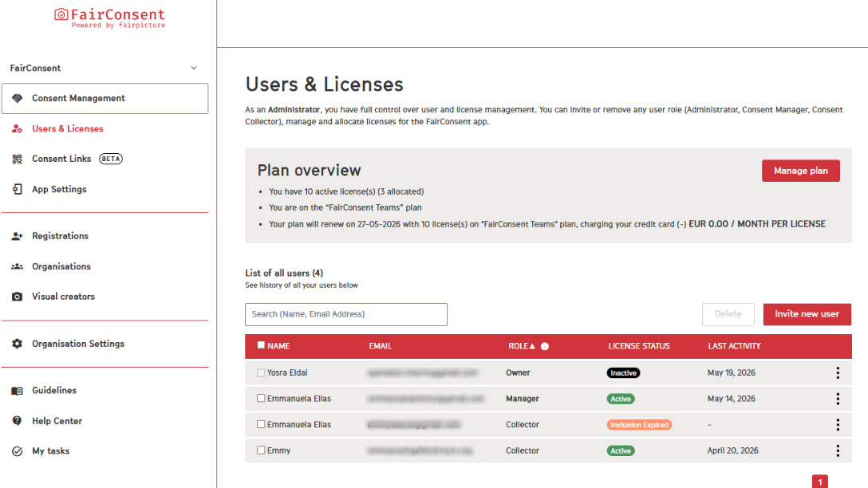Click the Search Name, Email Address field

click(x=346, y=314)
